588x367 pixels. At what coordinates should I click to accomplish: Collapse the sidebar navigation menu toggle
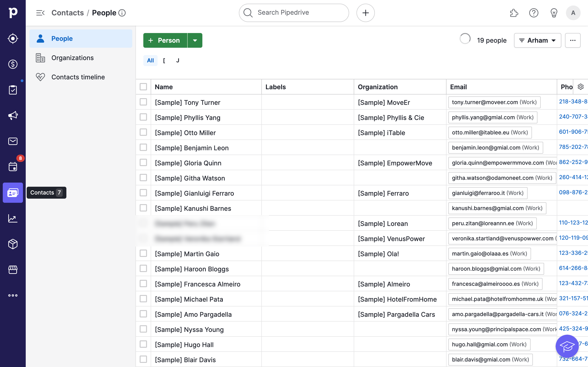click(x=40, y=13)
